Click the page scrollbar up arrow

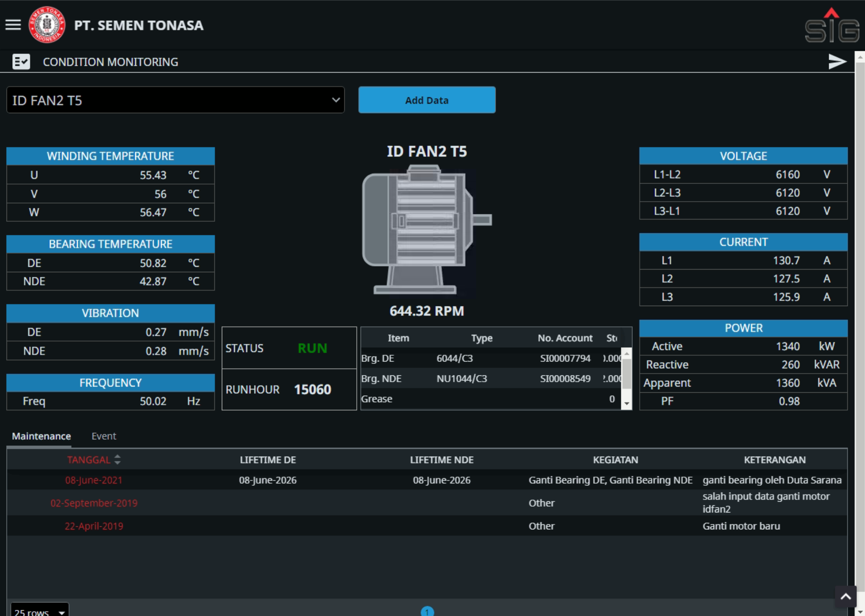pos(860,57)
